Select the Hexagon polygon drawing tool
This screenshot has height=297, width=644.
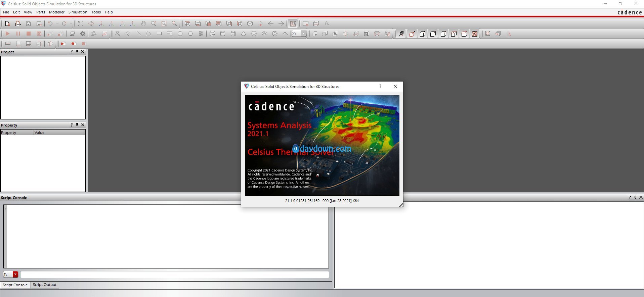(x=190, y=34)
